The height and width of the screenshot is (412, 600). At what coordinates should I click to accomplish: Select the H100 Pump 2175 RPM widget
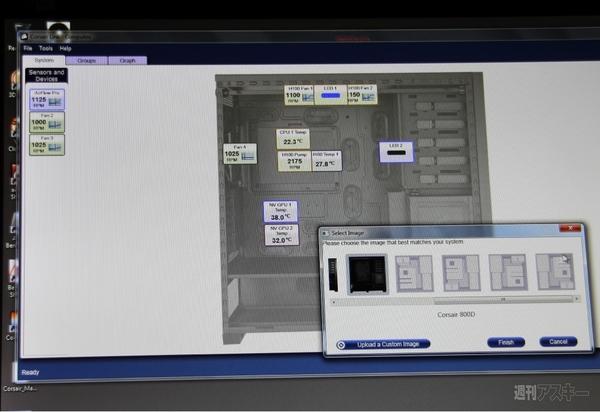pyautogui.click(x=295, y=161)
